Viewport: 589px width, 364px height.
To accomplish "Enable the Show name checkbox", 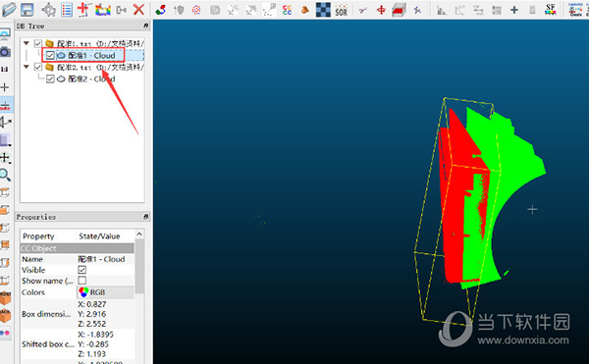I will pyautogui.click(x=81, y=281).
